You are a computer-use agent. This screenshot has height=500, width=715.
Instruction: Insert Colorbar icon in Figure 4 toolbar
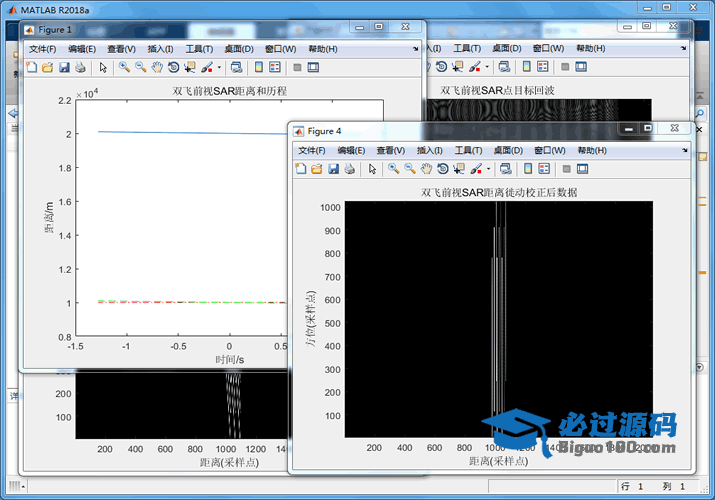[528, 169]
